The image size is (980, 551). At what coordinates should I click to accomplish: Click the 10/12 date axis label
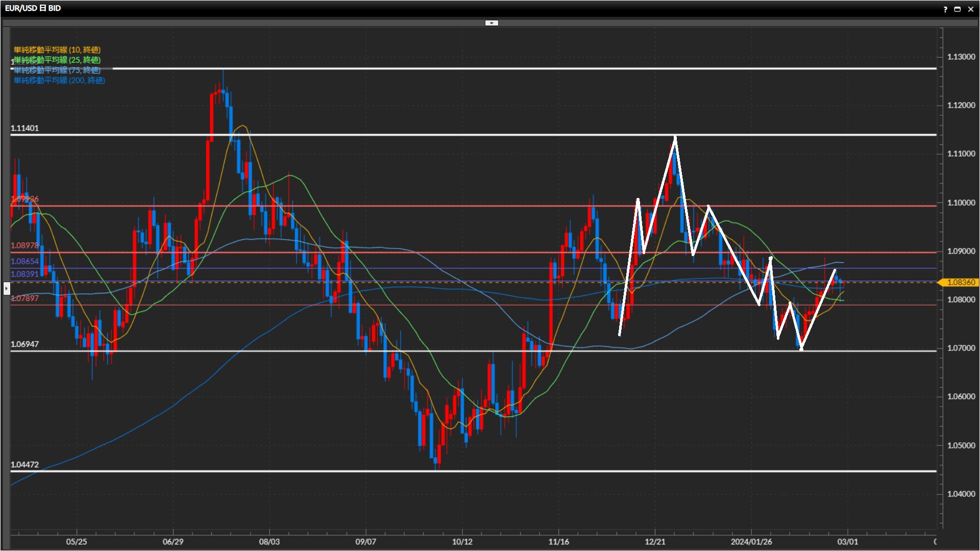pos(462,542)
